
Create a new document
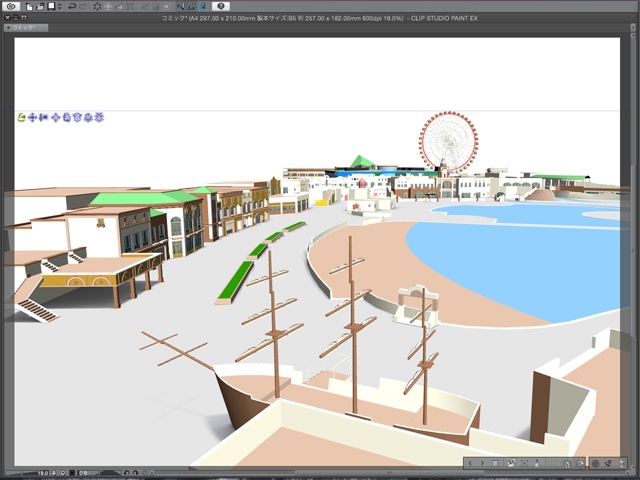coord(29,7)
